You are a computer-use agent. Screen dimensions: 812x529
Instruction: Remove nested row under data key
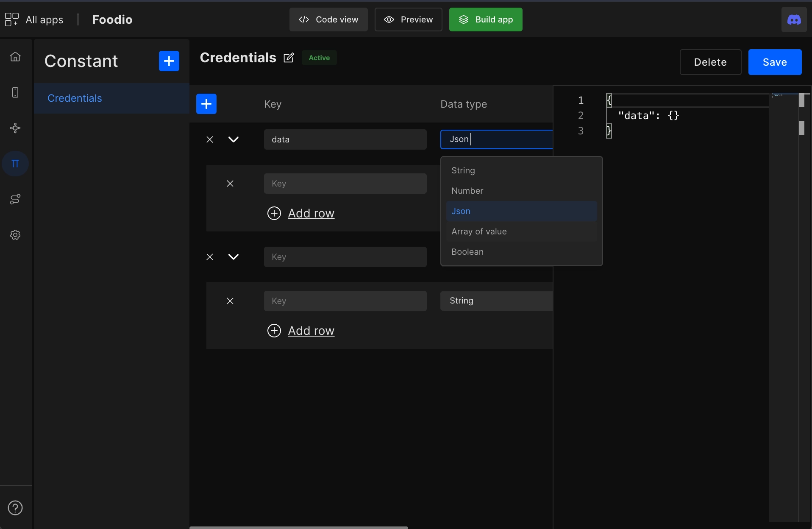click(x=230, y=184)
